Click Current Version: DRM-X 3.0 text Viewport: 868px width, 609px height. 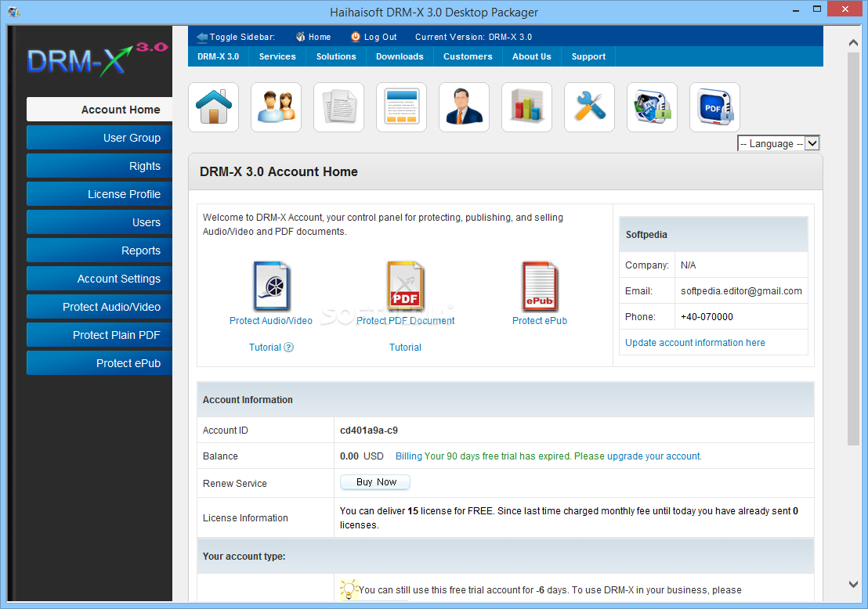click(473, 37)
